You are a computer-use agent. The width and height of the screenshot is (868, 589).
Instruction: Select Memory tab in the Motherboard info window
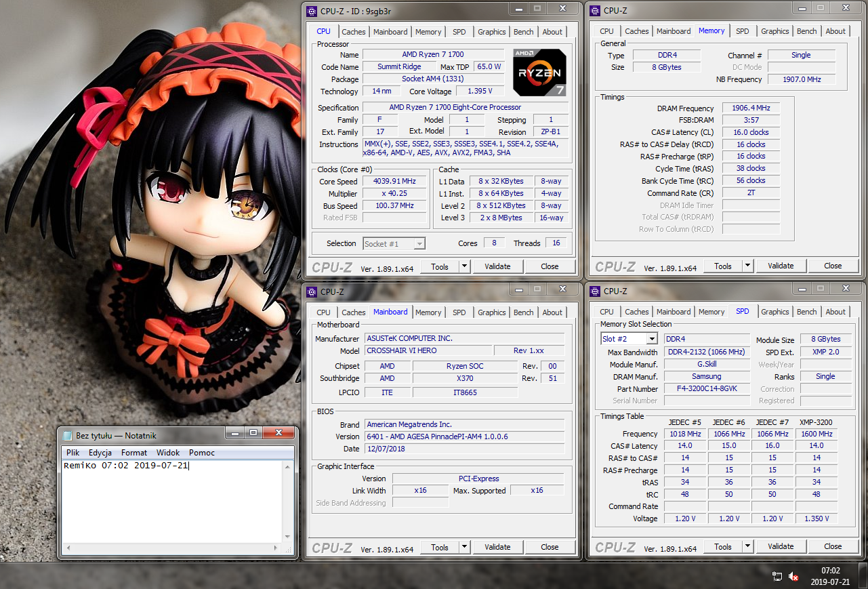point(428,312)
